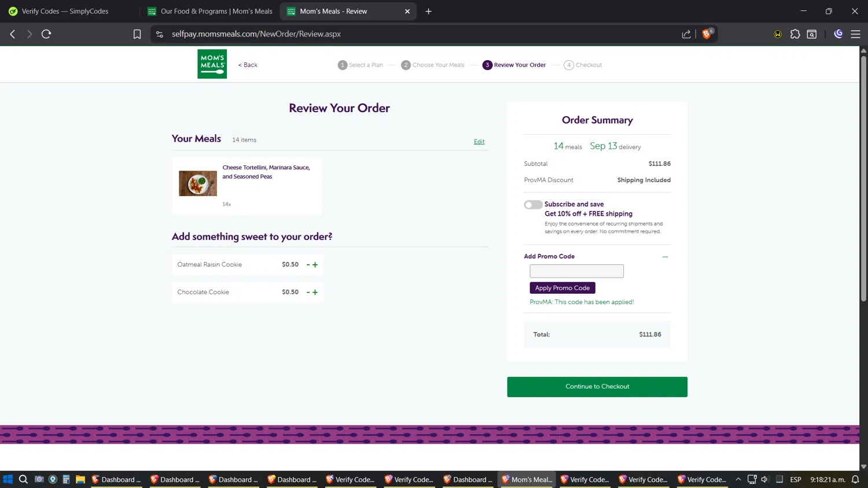Close the Mom's Meals - Review tab

407,11
